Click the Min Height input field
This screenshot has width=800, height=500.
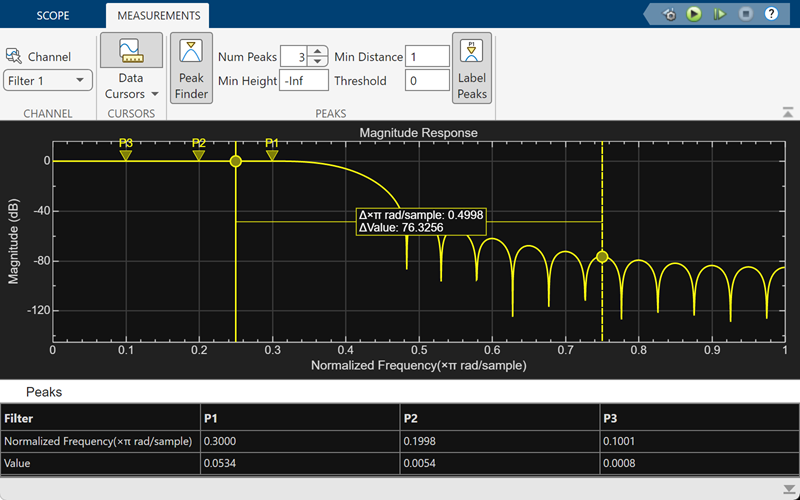pos(304,81)
